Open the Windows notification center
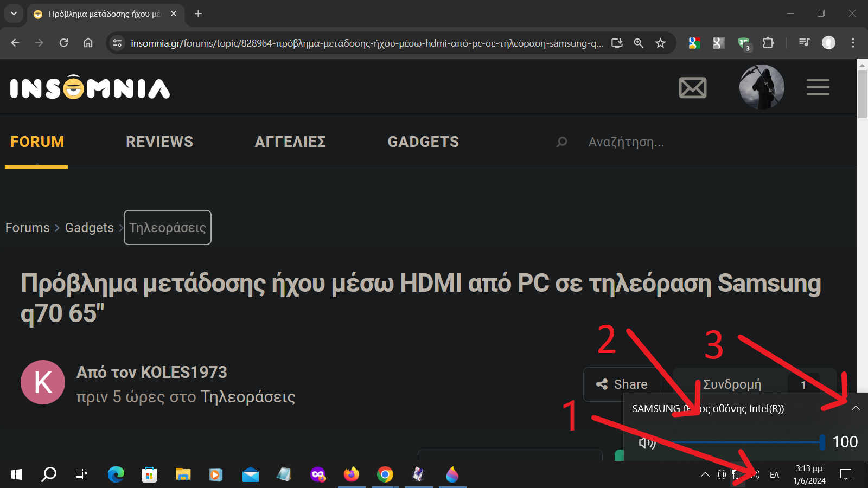 [845, 475]
